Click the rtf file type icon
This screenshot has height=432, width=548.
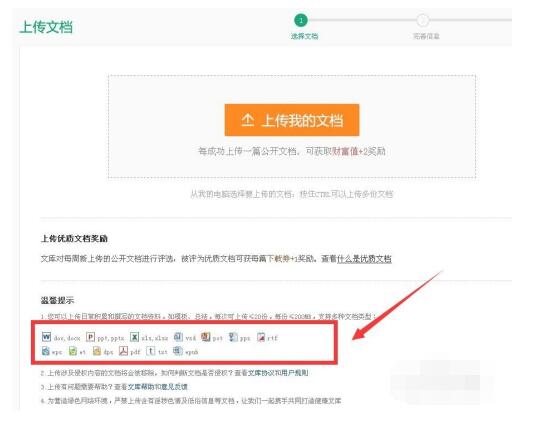pos(261,337)
